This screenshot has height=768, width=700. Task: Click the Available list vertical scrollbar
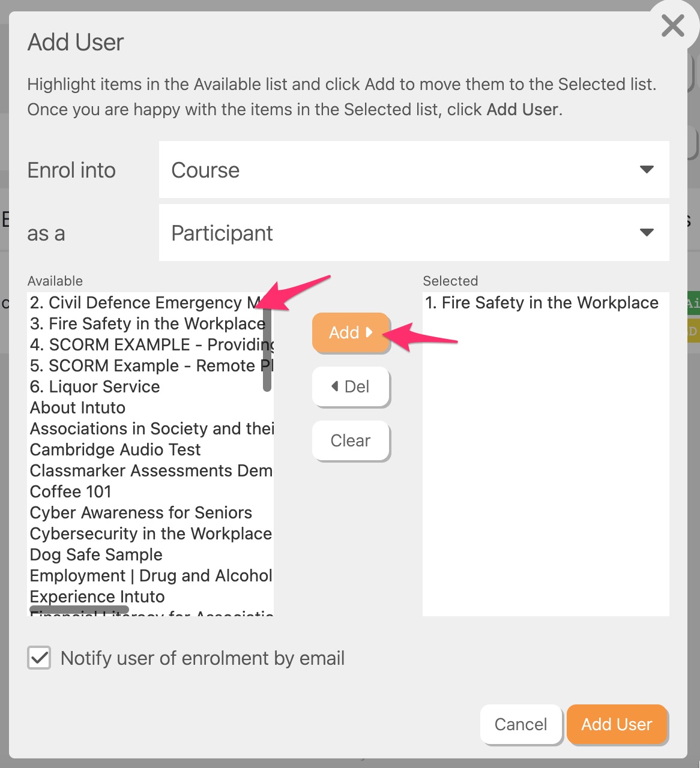[267, 348]
